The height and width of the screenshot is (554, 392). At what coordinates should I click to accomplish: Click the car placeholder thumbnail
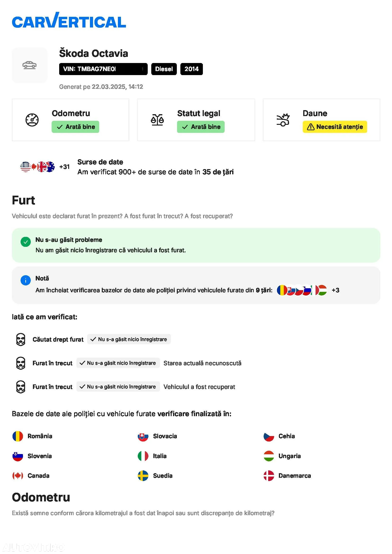29,65
